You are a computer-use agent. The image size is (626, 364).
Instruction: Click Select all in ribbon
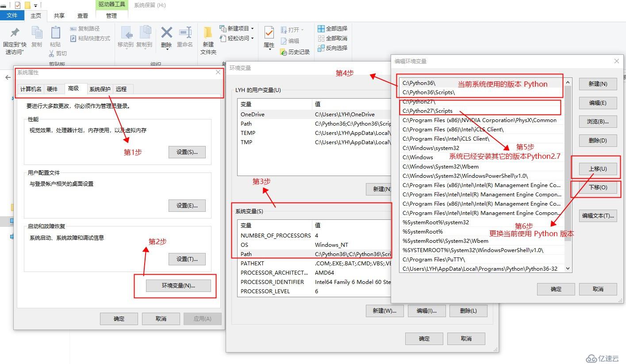click(332, 29)
